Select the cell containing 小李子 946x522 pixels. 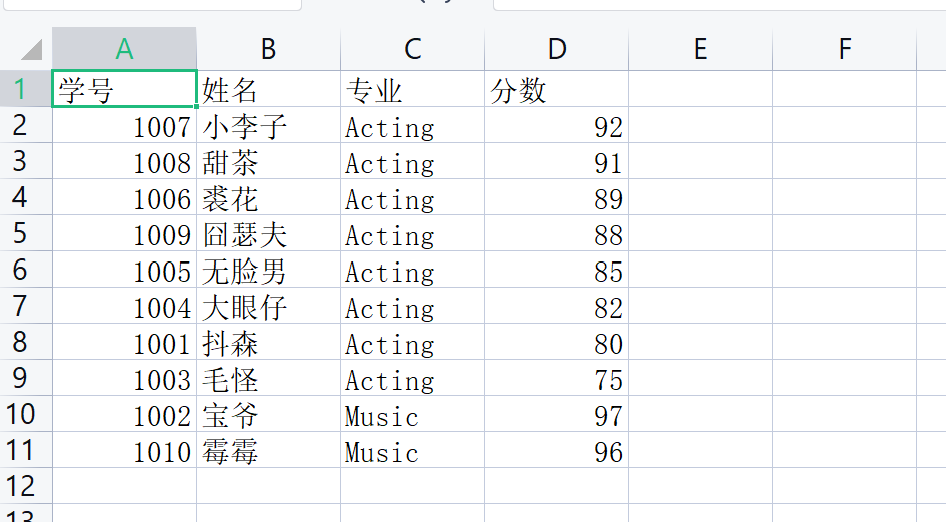click(x=268, y=127)
